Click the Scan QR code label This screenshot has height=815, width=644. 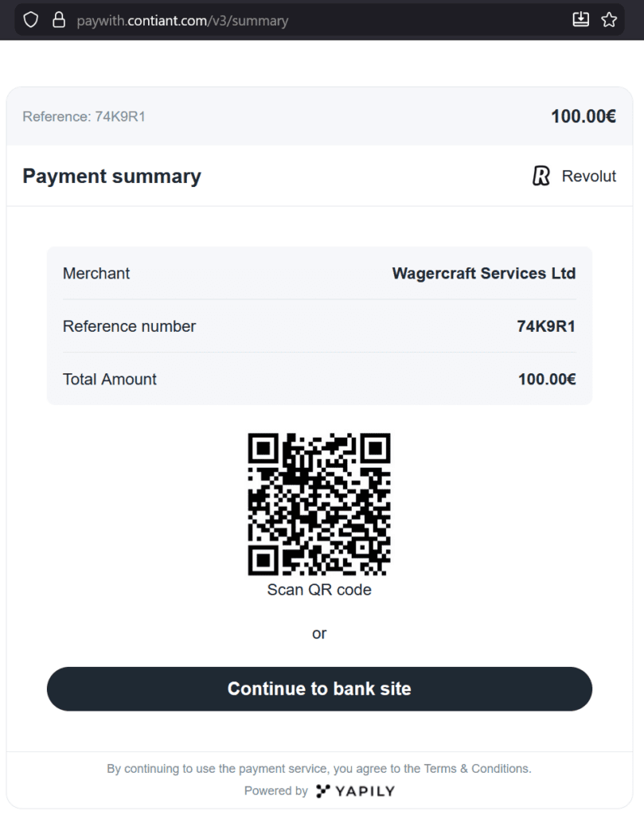[318, 590]
